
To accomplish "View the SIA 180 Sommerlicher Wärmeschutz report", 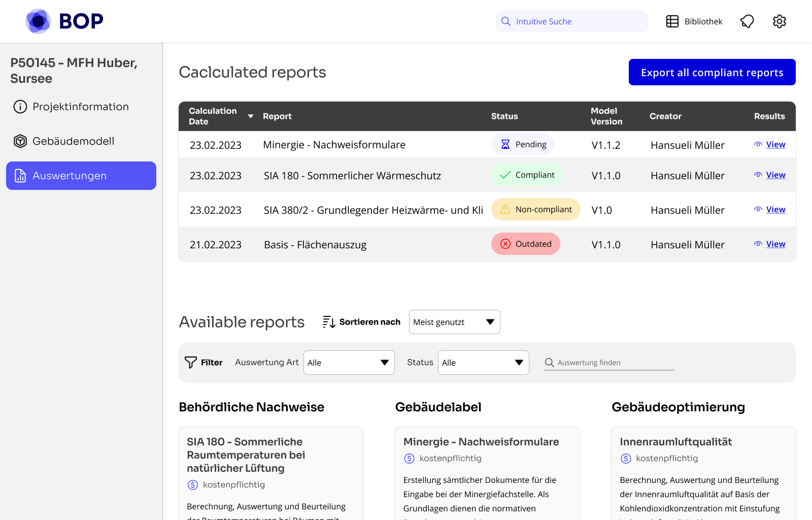I will click(x=775, y=175).
